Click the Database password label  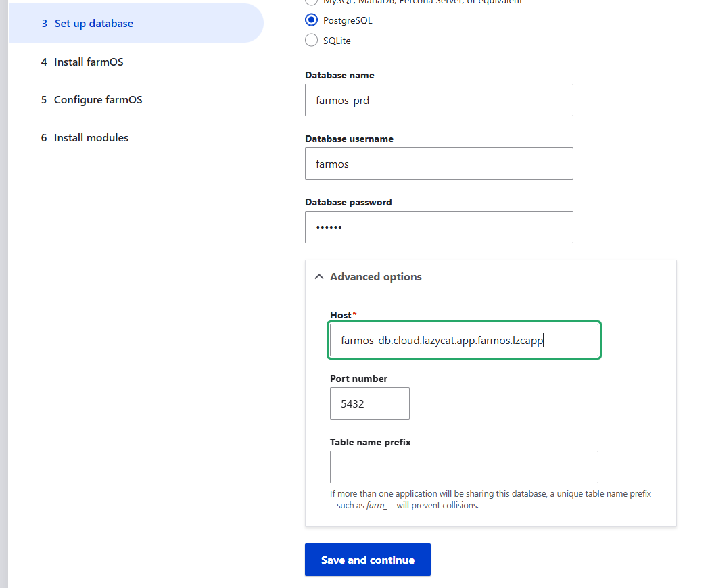pyautogui.click(x=348, y=202)
